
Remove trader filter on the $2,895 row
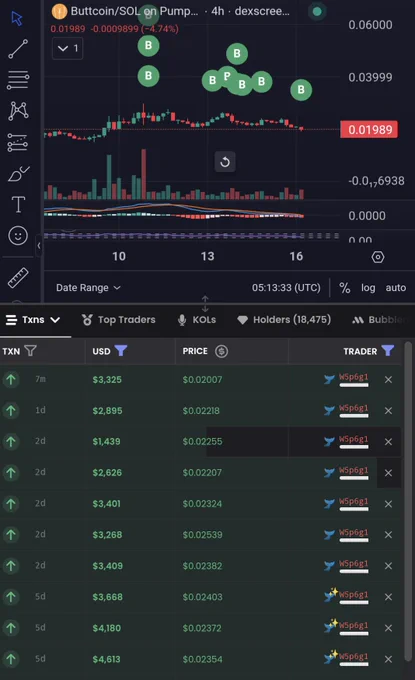(x=388, y=411)
